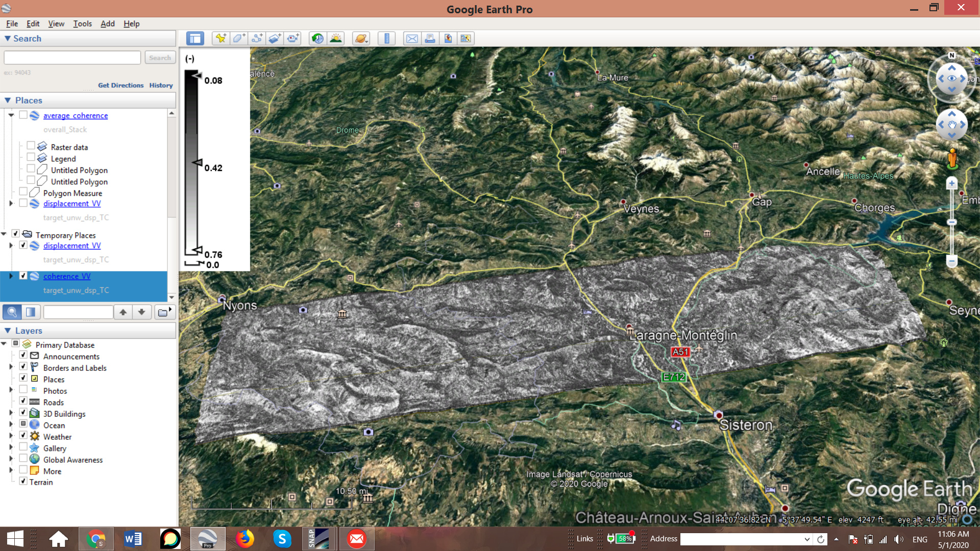The height and width of the screenshot is (551, 980).
Task: Click the Print toolbar icon
Action: pos(430,38)
